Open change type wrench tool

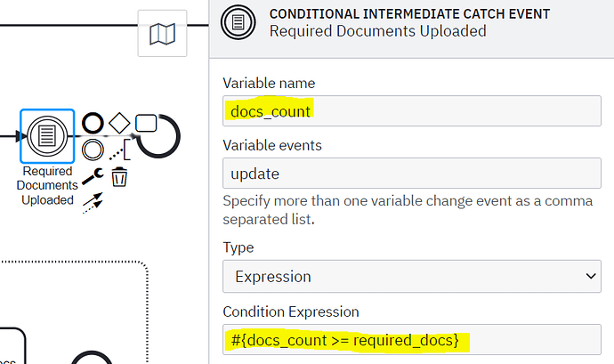93,177
